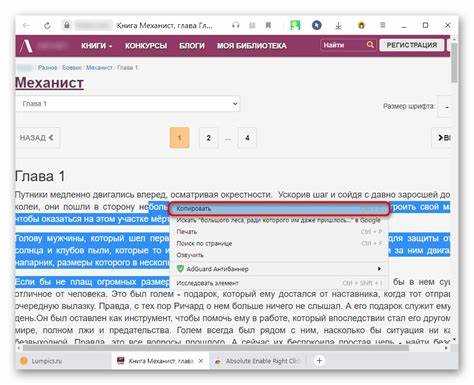Expand the Глава 1 chapter dropdown
The width and height of the screenshot is (474, 385).
tap(128, 104)
